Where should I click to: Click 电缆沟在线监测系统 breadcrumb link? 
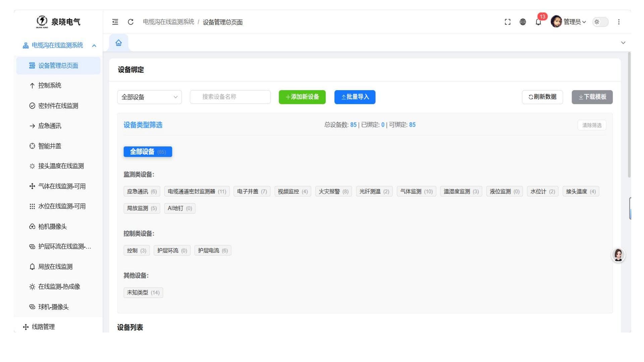click(x=168, y=22)
